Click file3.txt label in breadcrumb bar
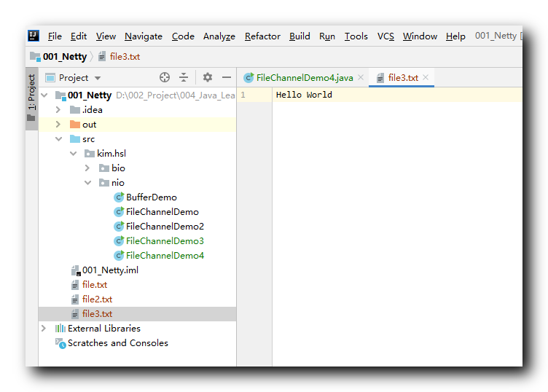 click(x=125, y=57)
